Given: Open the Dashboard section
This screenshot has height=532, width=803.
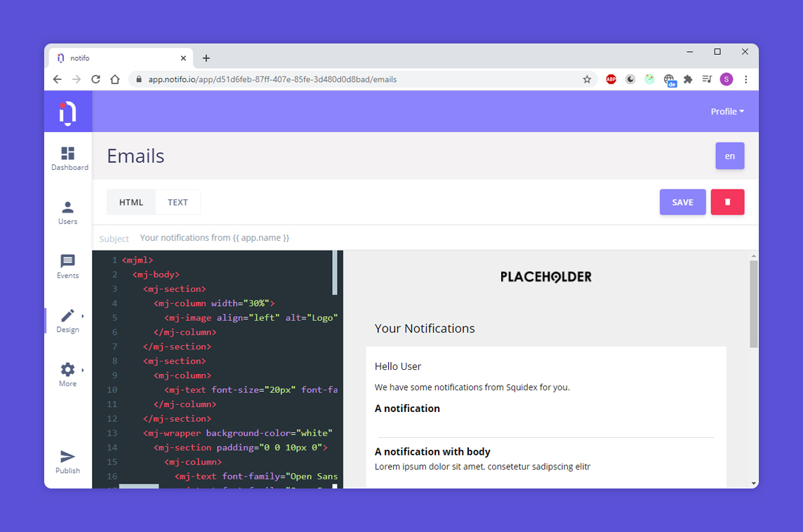Looking at the screenshot, I should (68, 159).
